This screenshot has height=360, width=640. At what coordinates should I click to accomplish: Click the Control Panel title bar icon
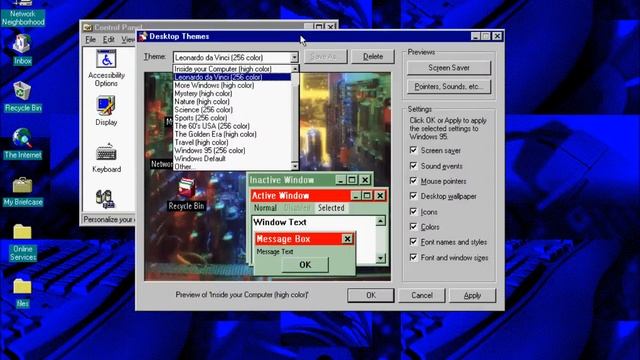(x=87, y=28)
